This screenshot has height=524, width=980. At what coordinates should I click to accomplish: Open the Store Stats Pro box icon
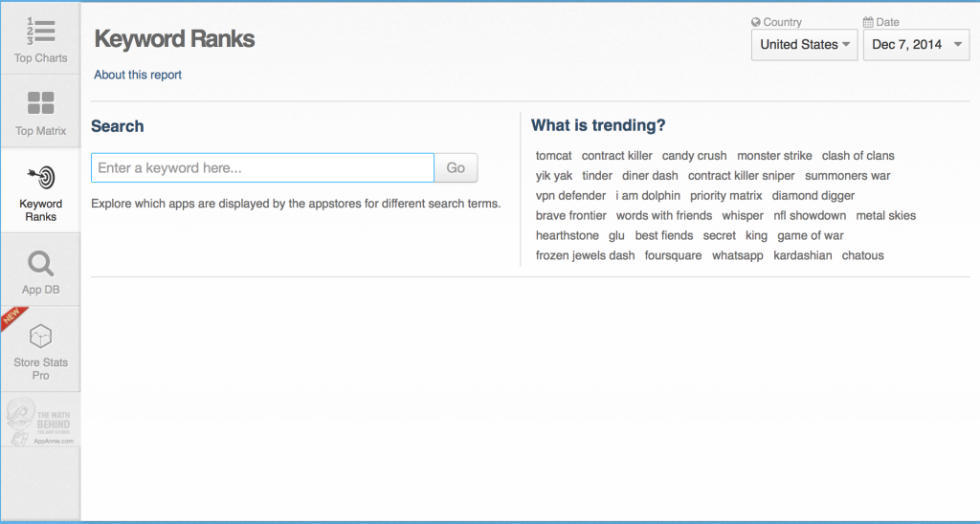[x=40, y=336]
